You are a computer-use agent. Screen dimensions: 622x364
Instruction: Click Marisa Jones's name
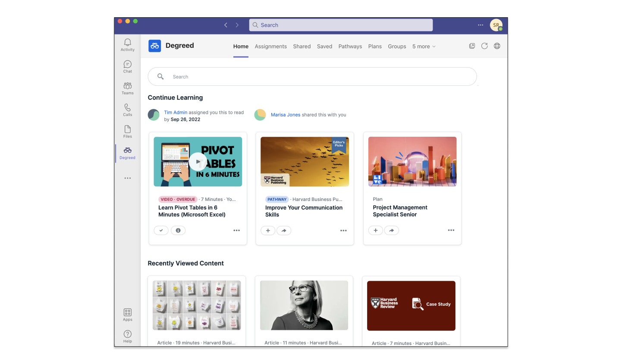285,114
